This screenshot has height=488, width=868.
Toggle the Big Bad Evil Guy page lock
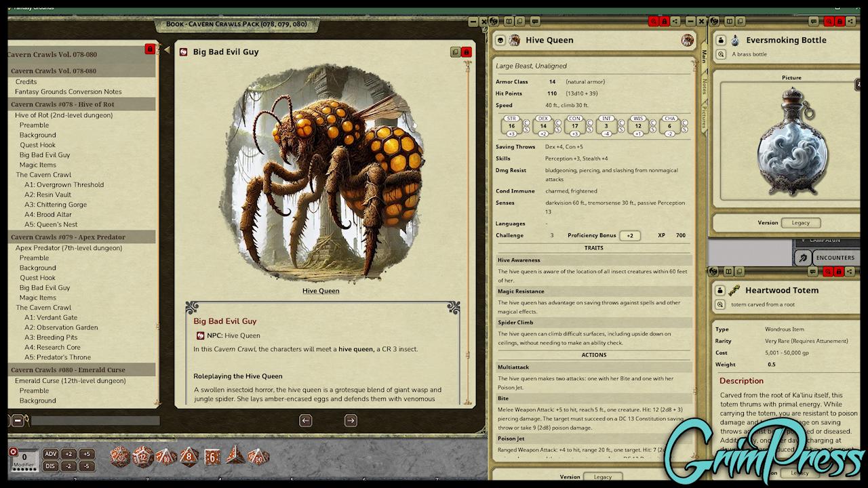[x=466, y=52]
